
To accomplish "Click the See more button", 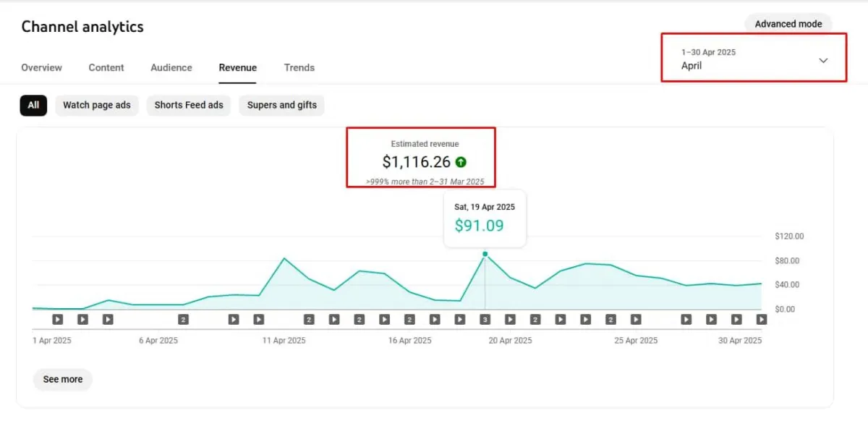I will 63,379.
